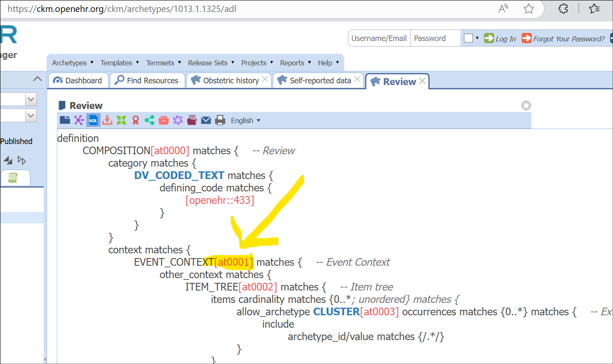Click the browser favorites star icon
The image size is (613, 364).
point(529,9)
